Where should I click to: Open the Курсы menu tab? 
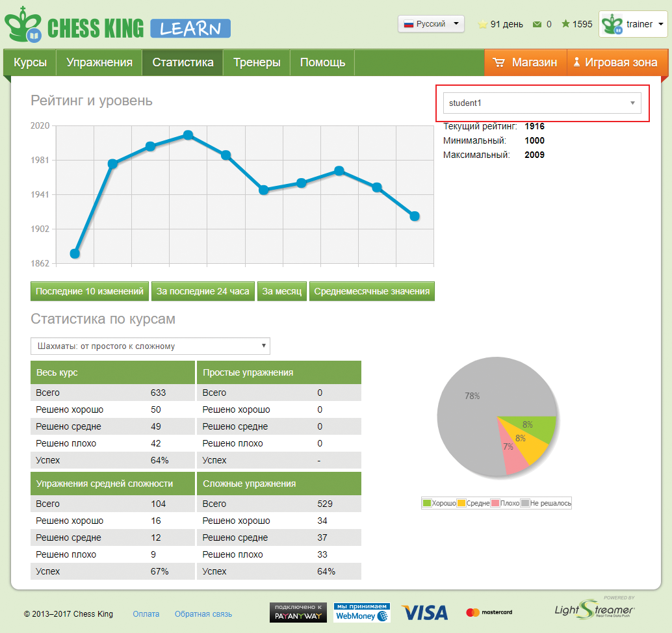click(x=30, y=63)
